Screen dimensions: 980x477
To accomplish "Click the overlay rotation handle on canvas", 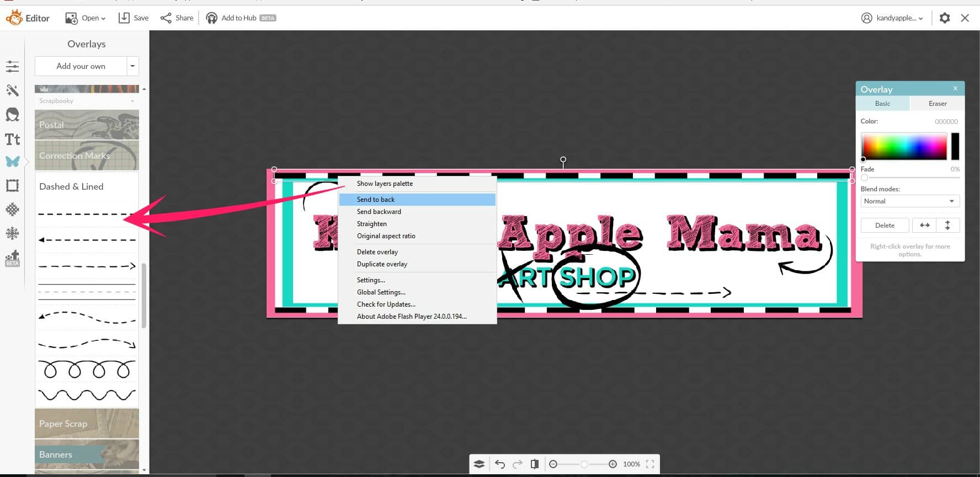I will click(563, 159).
